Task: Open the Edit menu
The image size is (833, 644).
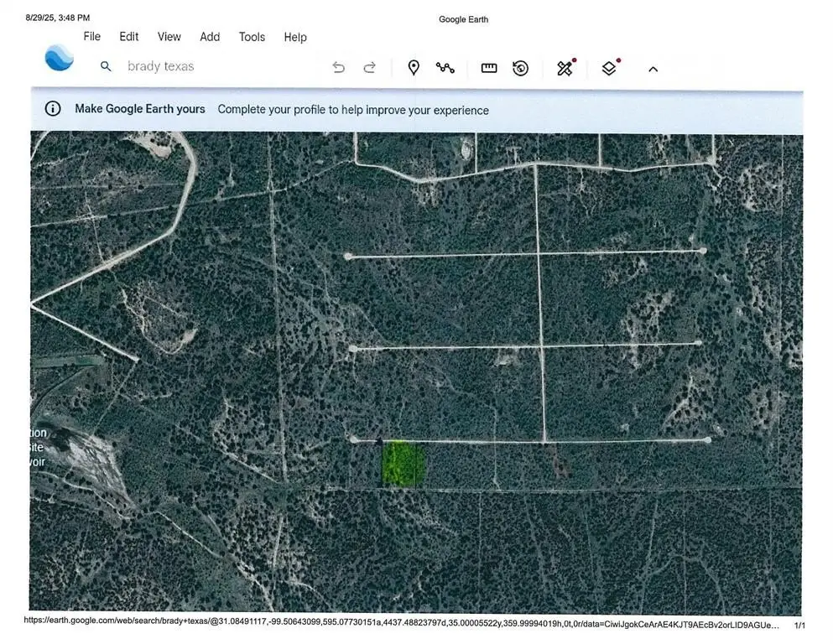Action: pyautogui.click(x=129, y=37)
